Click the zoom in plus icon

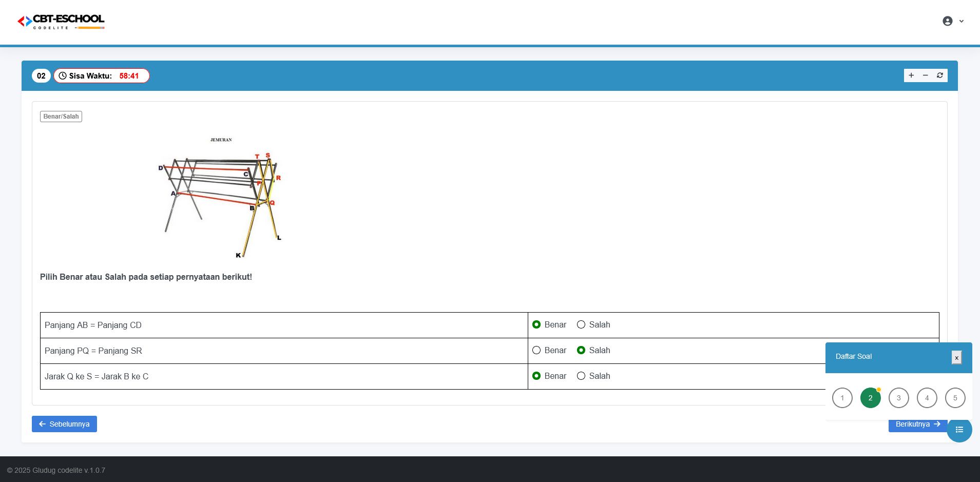click(911, 75)
